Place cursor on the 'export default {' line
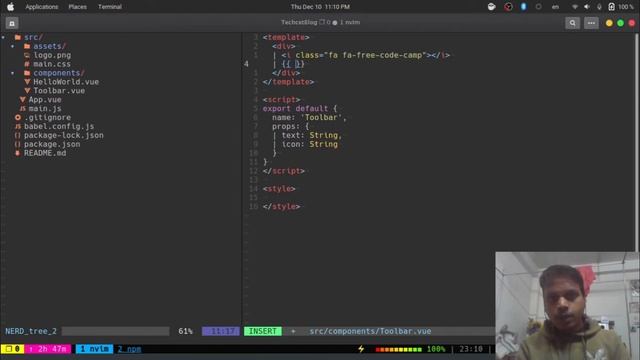Screen dimensions: 640x360 point(300,109)
